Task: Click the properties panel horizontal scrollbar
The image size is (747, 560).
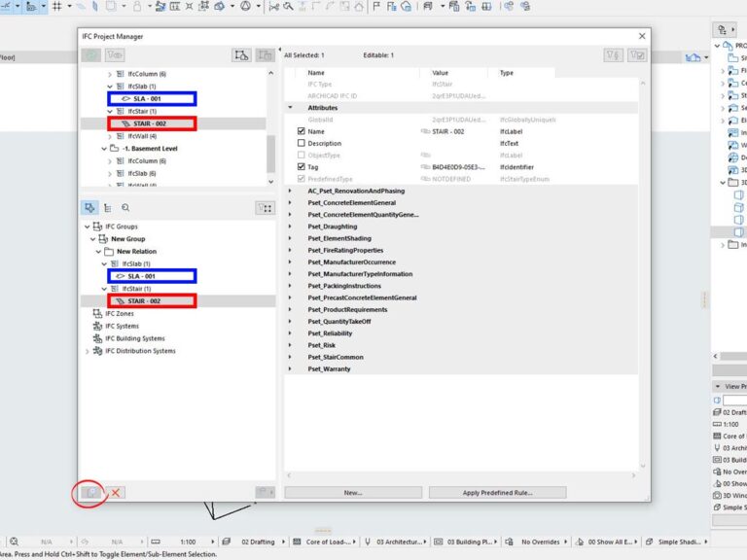Action: 461,475
